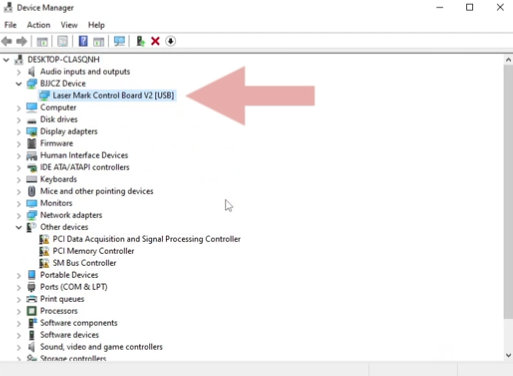Select Network adapters label

[x=71, y=215]
